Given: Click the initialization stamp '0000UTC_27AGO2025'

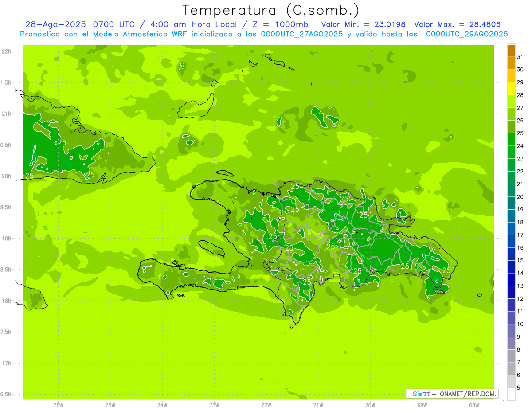Looking at the screenshot, I should point(302,34).
